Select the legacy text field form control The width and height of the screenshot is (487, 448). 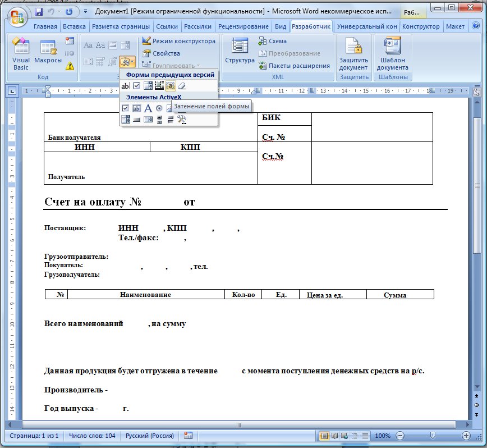(126, 86)
